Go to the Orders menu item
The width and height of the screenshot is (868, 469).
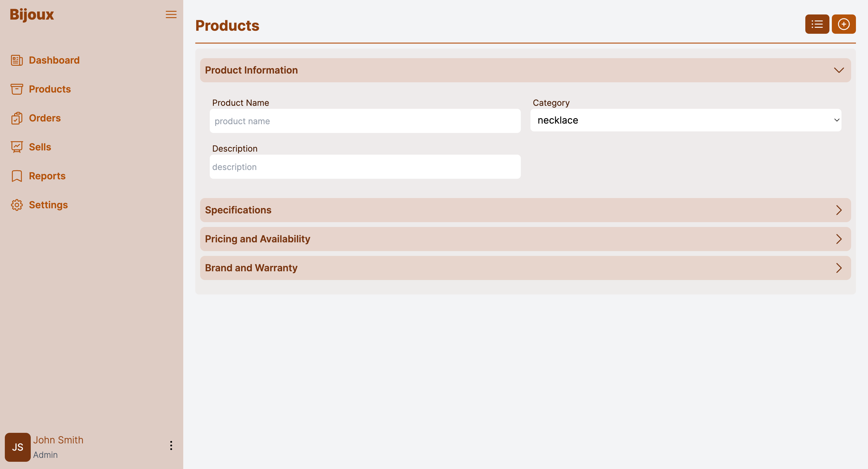click(x=45, y=118)
